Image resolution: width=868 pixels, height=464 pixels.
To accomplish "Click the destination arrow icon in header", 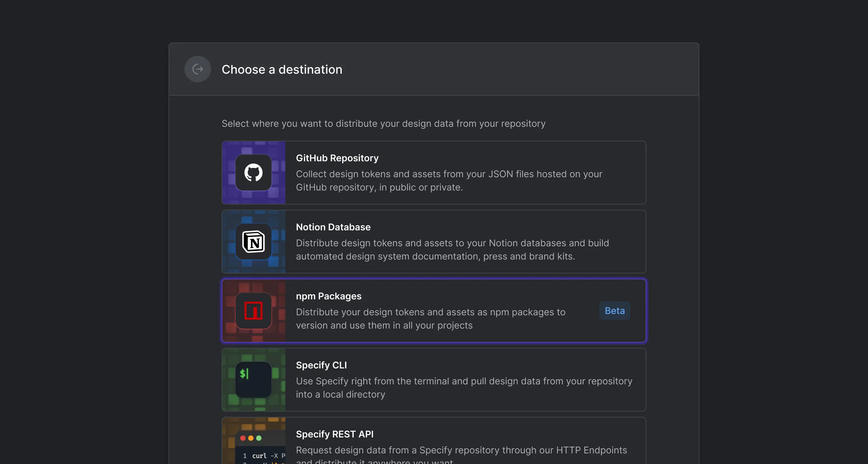I will (197, 69).
